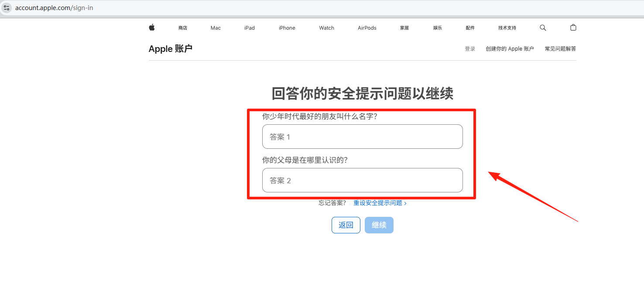Open the 常见问题解答 link
This screenshot has height=308, width=644.
coord(560,49)
